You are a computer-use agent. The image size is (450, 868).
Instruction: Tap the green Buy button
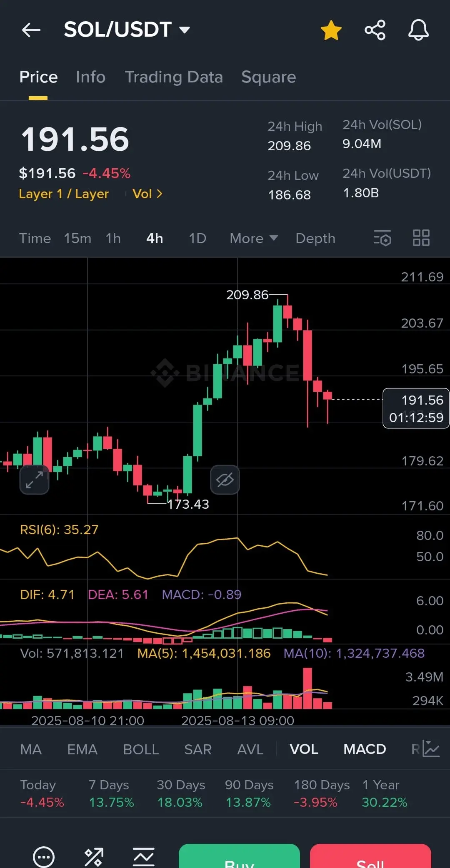(239, 856)
